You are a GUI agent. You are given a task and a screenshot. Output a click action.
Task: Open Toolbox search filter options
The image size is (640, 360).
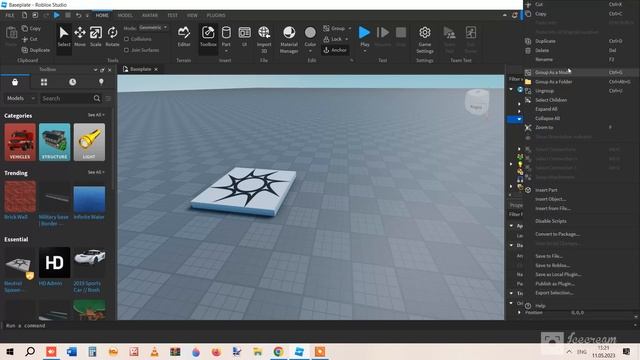coord(108,98)
